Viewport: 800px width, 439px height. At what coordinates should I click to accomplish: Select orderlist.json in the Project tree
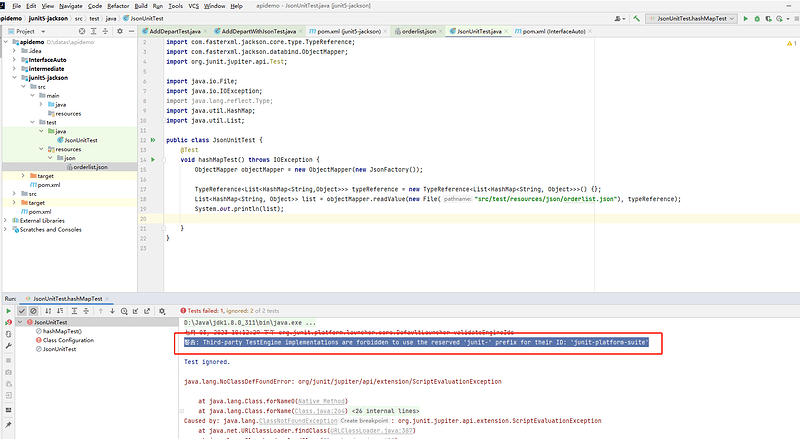[90, 167]
